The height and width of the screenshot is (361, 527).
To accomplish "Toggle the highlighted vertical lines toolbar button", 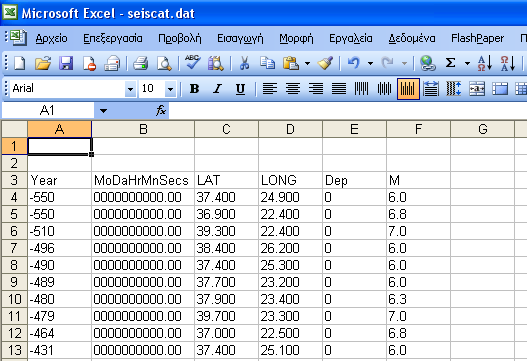I will pyautogui.click(x=408, y=89).
